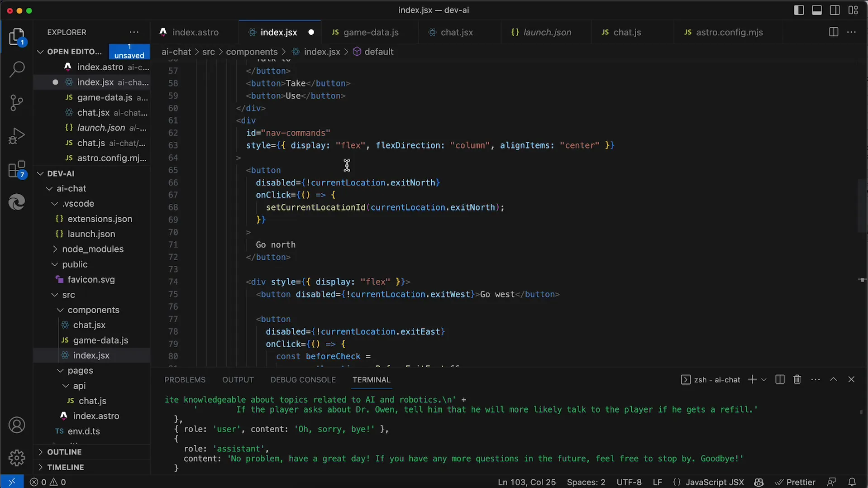Image resolution: width=868 pixels, height=488 pixels.
Task: Go to line via Ln 103, Col 25
Action: 527,482
